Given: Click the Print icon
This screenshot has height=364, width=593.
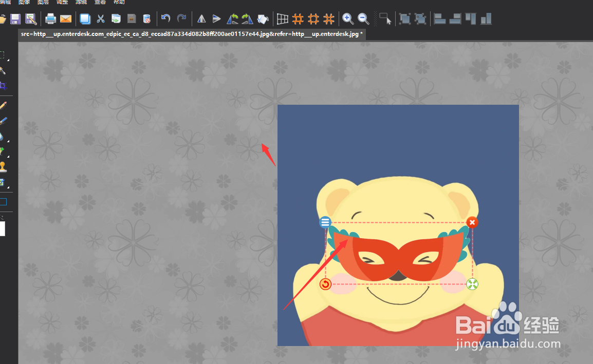Looking at the screenshot, I should pyautogui.click(x=50, y=18).
